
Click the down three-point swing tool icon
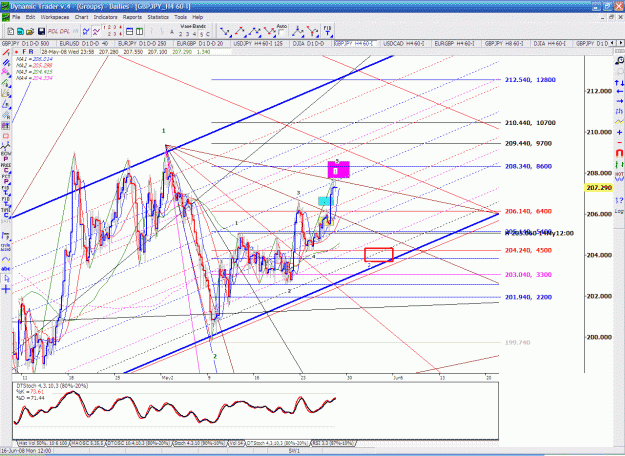point(269,31)
